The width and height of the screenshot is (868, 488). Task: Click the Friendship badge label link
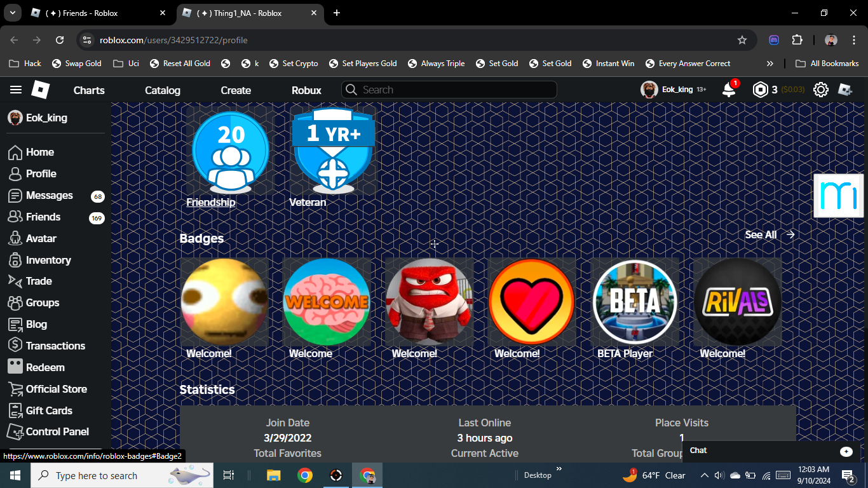[x=211, y=202]
